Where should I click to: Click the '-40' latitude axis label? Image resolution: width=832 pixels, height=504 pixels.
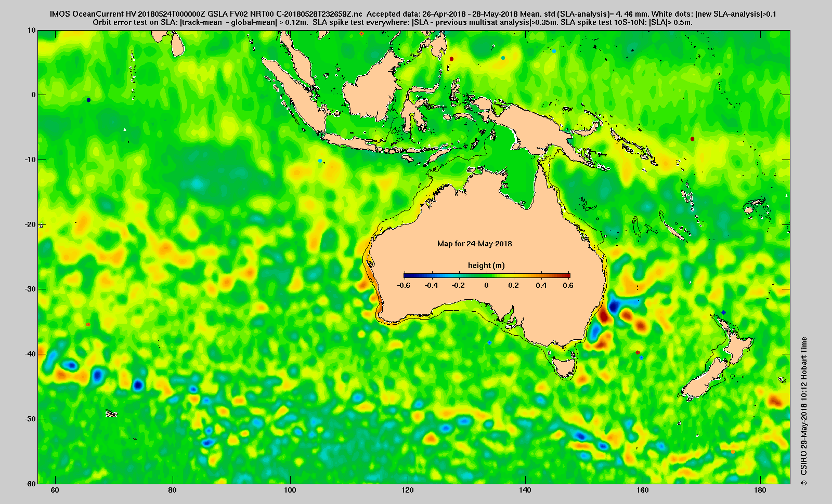[x=30, y=354]
